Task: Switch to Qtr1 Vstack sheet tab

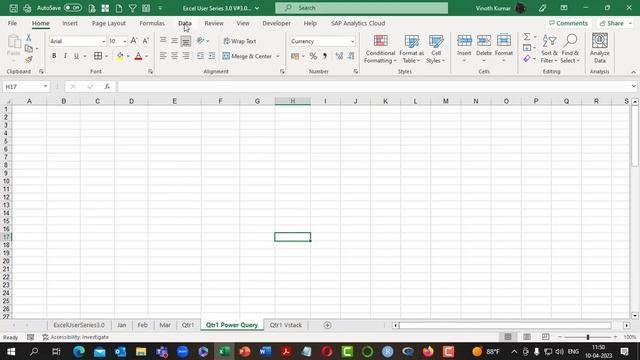Action: click(x=286, y=325)
